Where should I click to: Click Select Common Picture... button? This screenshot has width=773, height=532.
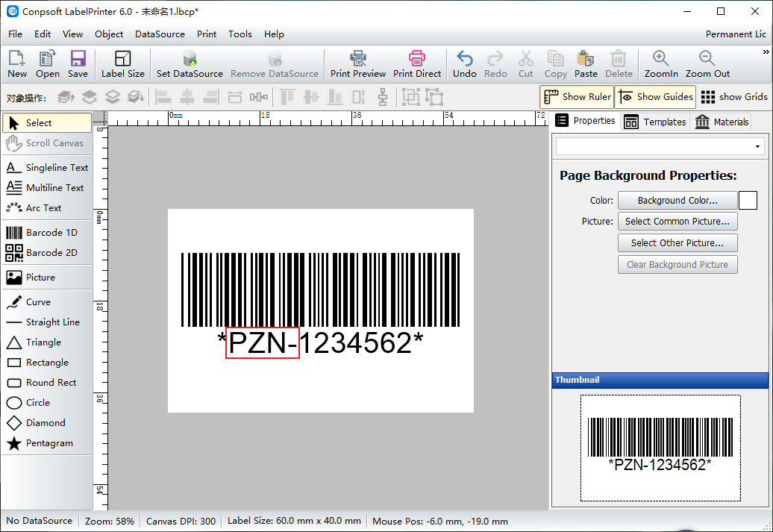click(677, 222)
